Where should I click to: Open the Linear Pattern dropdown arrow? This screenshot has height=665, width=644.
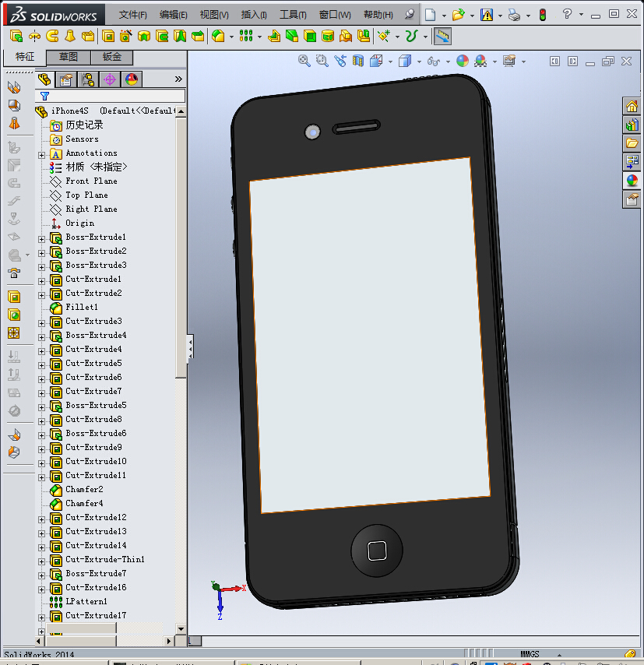259,37
